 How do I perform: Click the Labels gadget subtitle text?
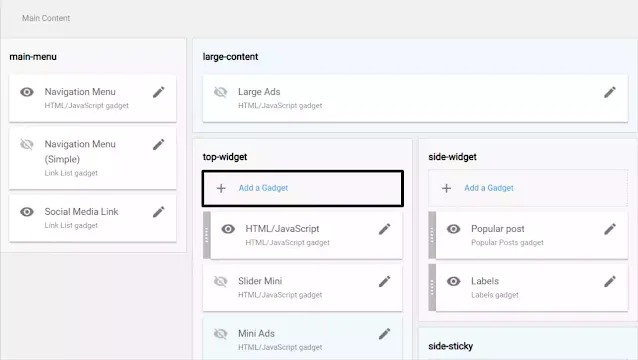[x=495, y=295]
